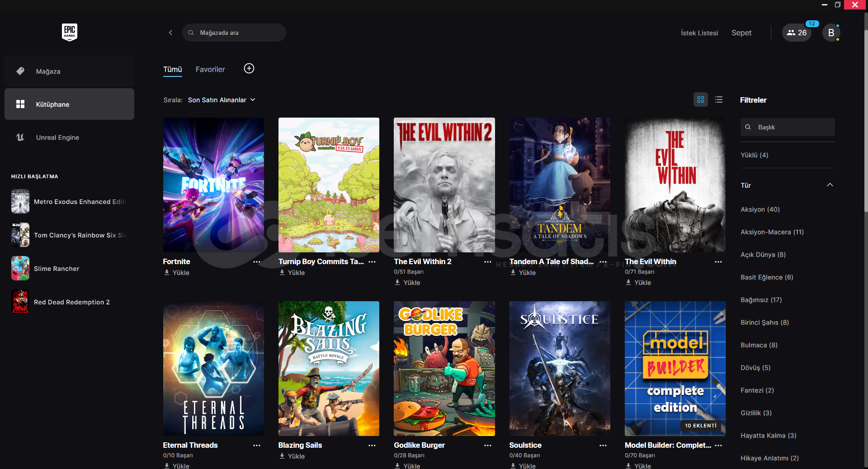Open Soulstice three-dot menu

(x=603, y=445)
